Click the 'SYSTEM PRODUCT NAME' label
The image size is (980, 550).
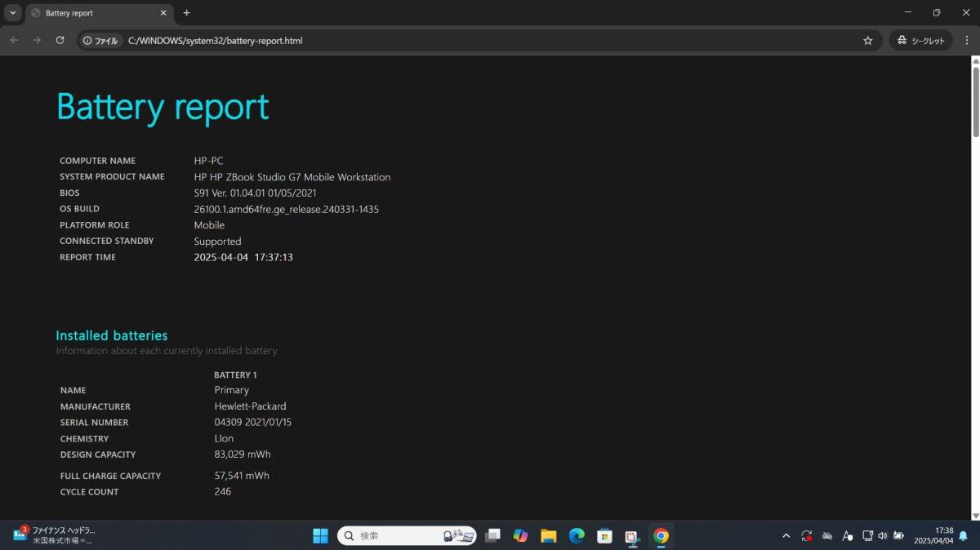click(112, 177)
